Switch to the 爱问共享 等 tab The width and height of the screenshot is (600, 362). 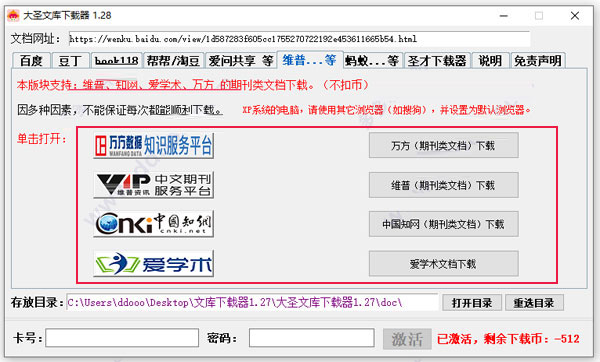point(241,61)
